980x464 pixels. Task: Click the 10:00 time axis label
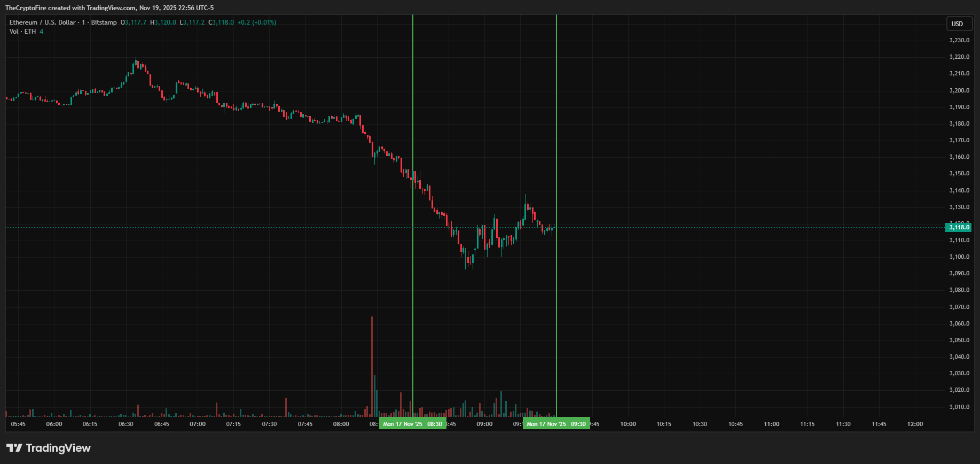[x=628, y=424]
